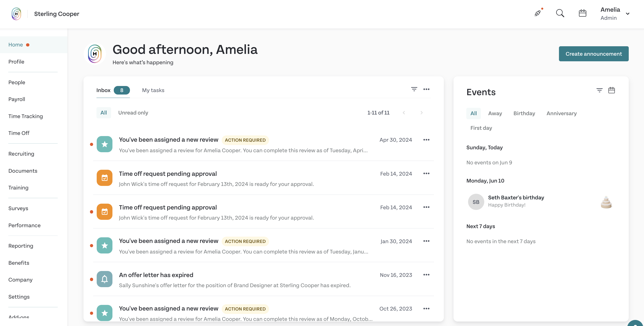Viewport: 644px width, 326px height.
Task: Open the Time Off sidebar section
Action: pyautogui.click(x=19, y=133)
